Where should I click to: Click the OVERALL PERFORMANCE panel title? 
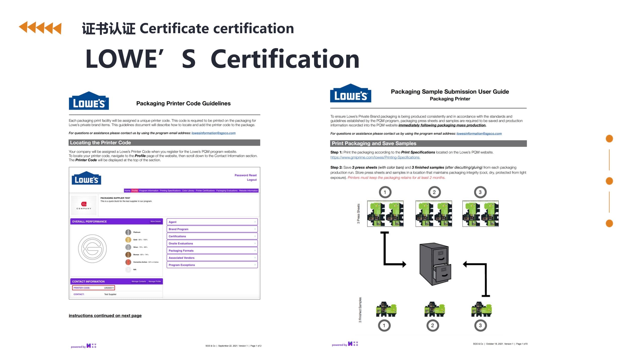pos(89,221)
